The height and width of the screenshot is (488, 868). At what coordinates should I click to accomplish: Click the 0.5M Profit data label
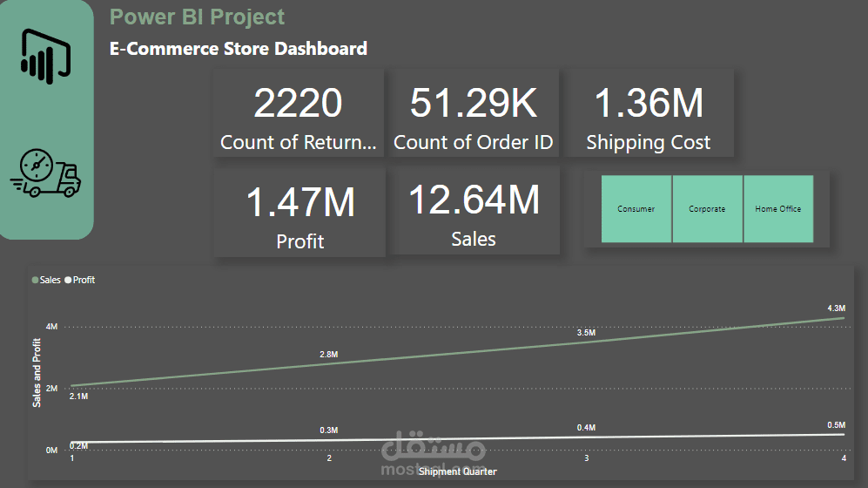tap(836, 425)
